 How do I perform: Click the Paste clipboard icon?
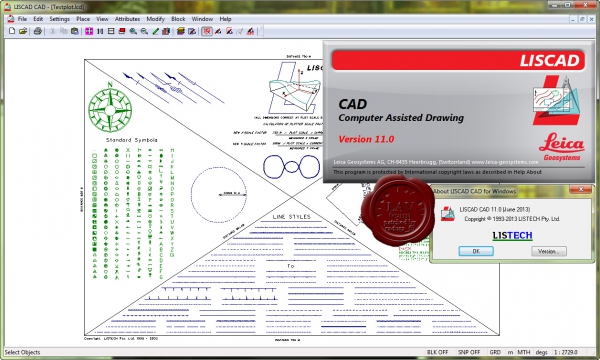tap(75, 31)
